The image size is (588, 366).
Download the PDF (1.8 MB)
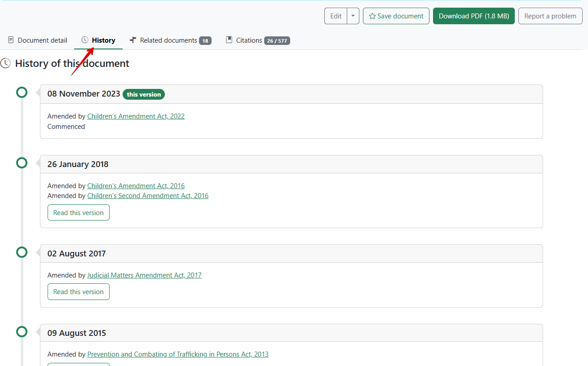473,16
